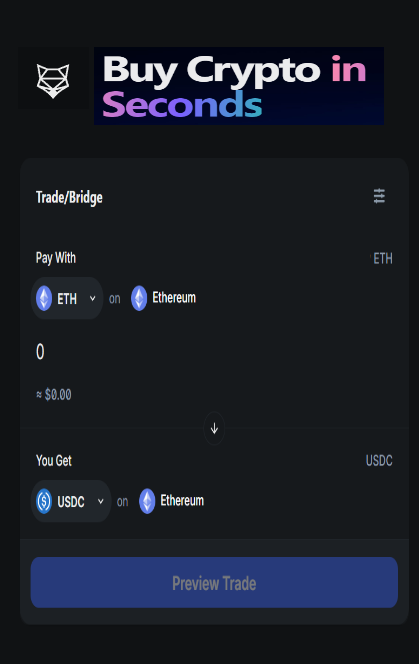Click the USDC coin icon
Image resolution: width=419 pixels, height=664 pixels.
point(44,501)
